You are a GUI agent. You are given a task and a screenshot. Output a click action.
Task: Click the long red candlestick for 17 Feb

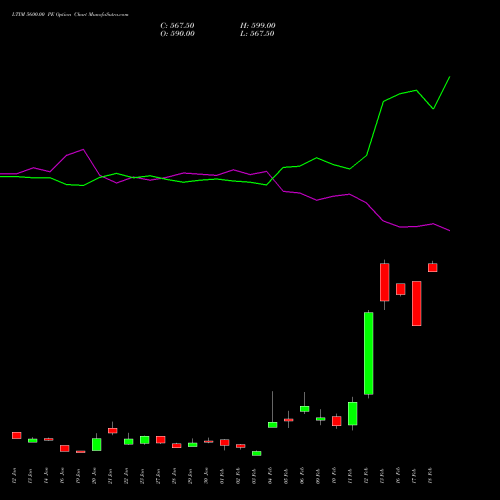click(x=417, y=303)
